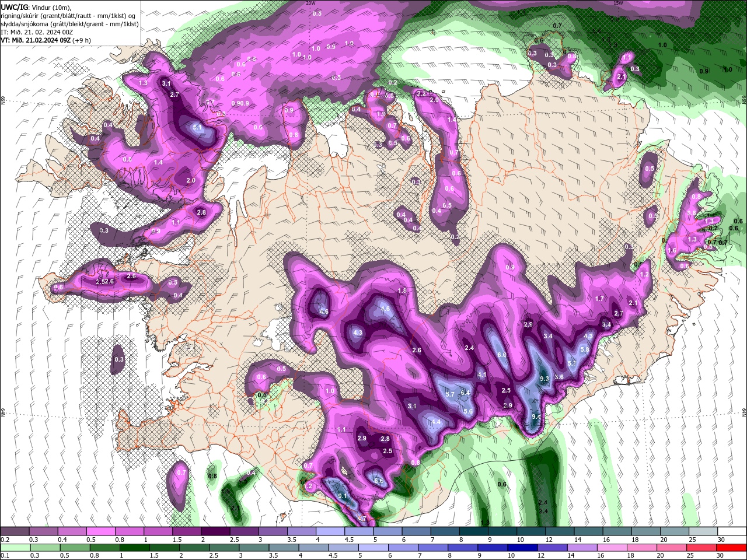The width and height of the screenshot is (747, 560).
Task: Click the "(+9 h)" forecast offset text
Action: (82, 40)
